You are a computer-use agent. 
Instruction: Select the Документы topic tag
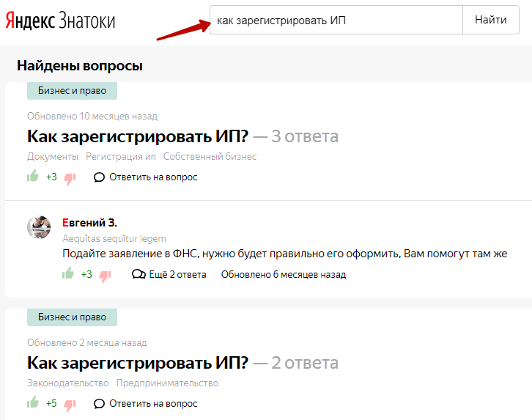pos(53,156)
